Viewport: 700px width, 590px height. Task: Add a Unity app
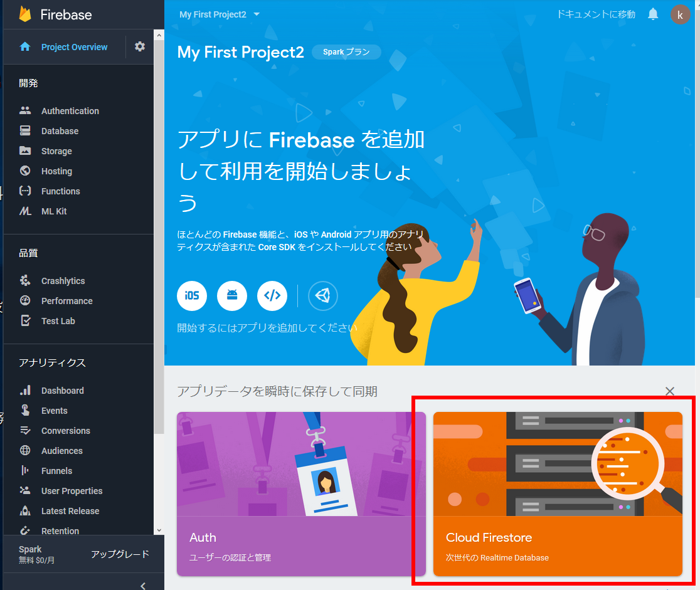323,295
